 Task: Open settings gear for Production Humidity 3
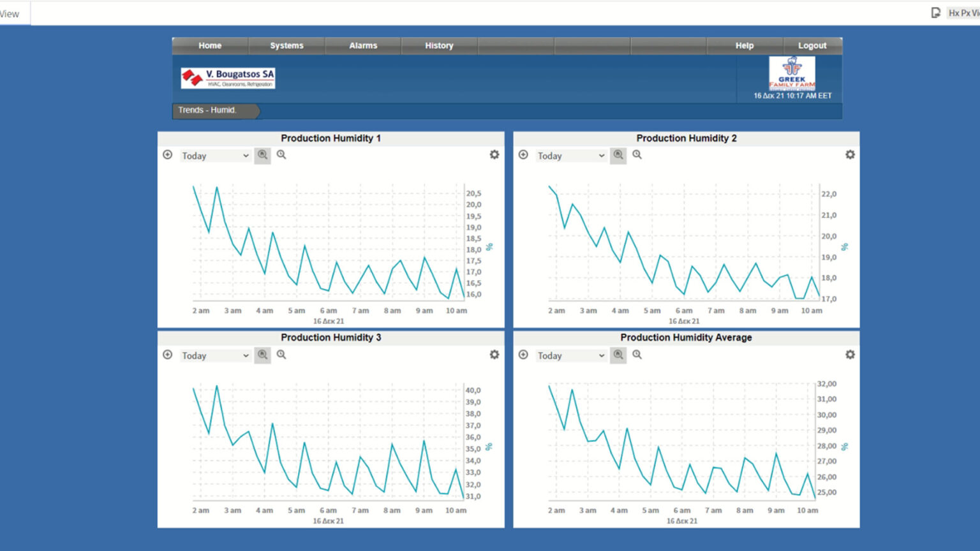coord(494,355)
